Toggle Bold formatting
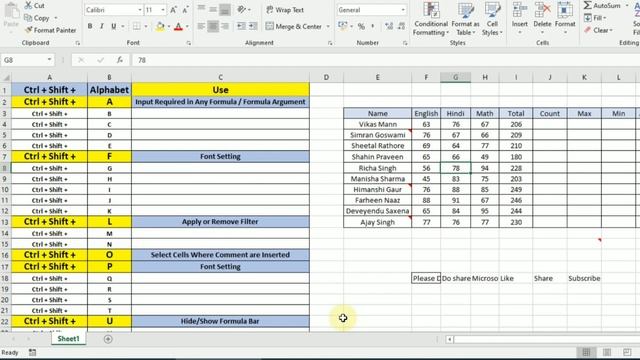 coord(90,27)
